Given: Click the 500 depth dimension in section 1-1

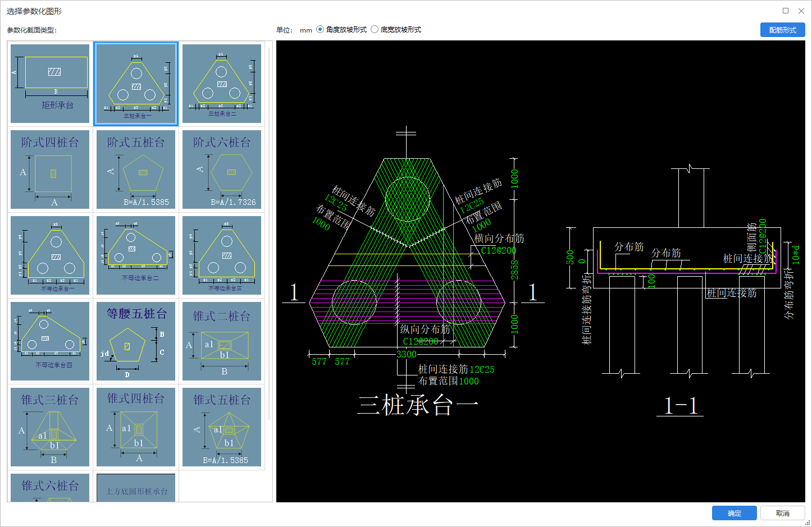Looking at the screenshot, I should pos(571,257).
